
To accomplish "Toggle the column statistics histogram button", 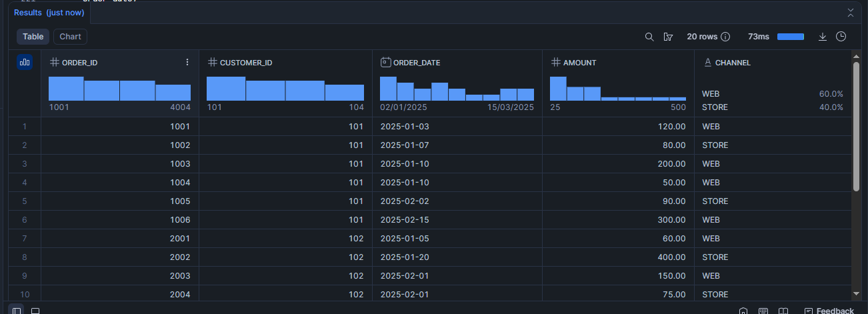I will pos(25,63).
